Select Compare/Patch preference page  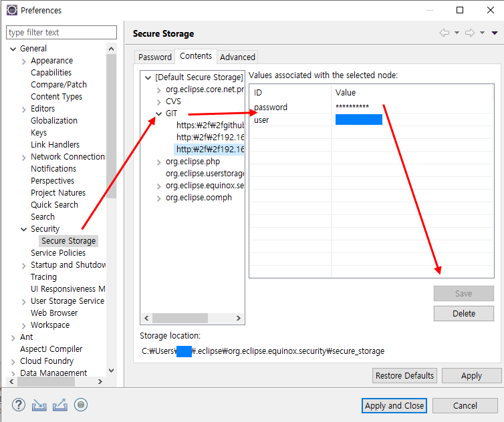point(59,84)
